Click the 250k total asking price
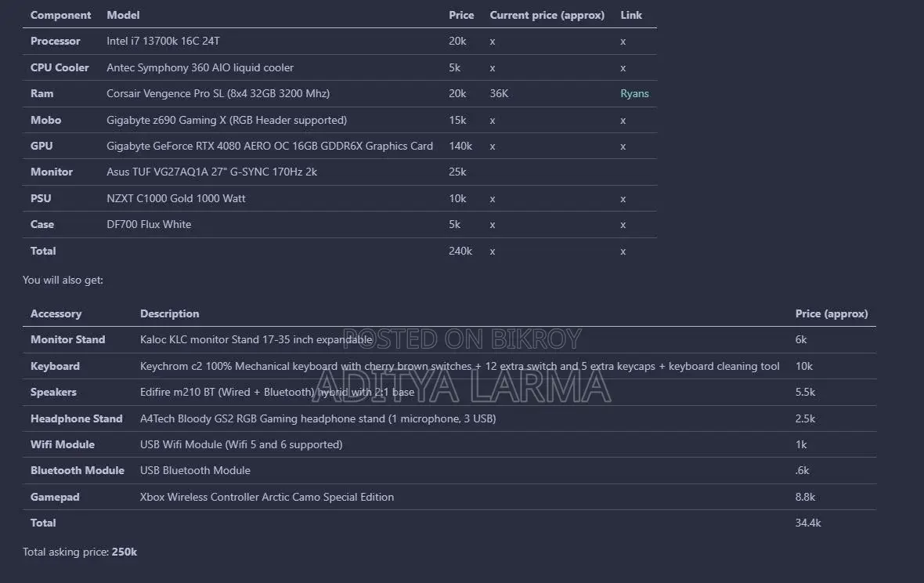This screenshot has width=924, height=583. (x=125, y=552)
